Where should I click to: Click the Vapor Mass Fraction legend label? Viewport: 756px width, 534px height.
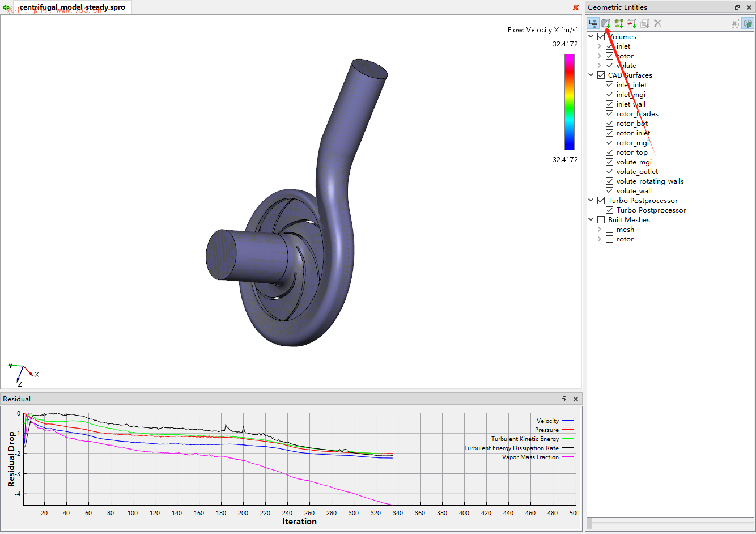(x=530, y=457)
